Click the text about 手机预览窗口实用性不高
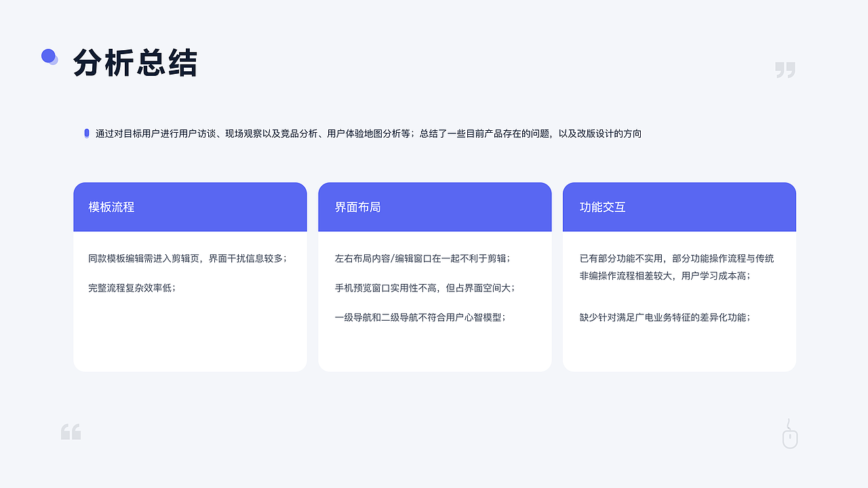Image resolution: width=868 pixels, height=488 pixels. pos(426,287)
